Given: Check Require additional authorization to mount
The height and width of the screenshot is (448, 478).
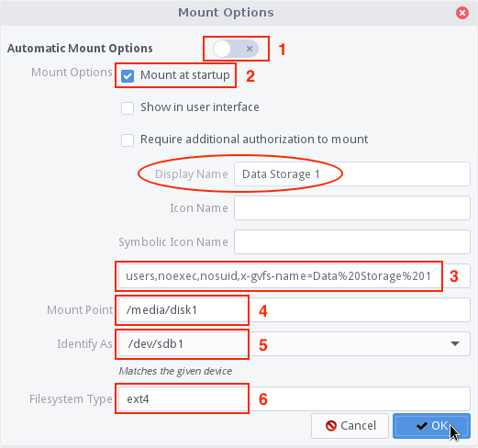Looking at the screenshot, I should [x=128, y=140].
